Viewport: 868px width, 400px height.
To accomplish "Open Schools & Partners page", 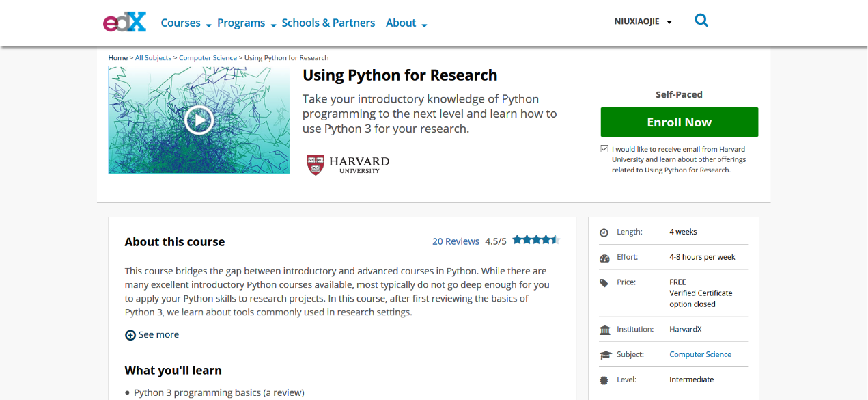I will tap(328, 23).
